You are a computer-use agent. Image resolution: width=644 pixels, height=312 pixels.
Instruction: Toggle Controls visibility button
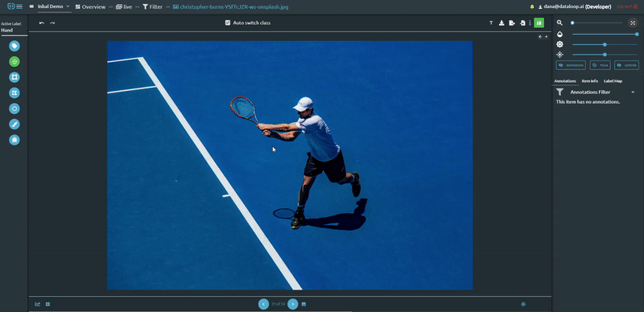point(627,65)
